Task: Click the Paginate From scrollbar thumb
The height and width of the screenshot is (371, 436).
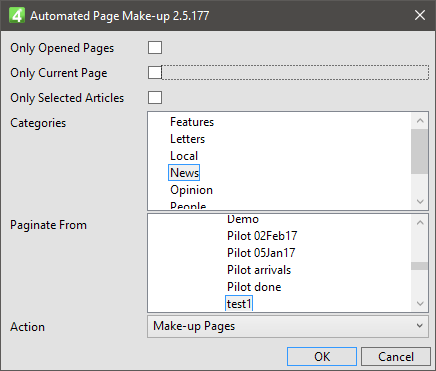Action: pyautogui.click(x=419, y=266)
